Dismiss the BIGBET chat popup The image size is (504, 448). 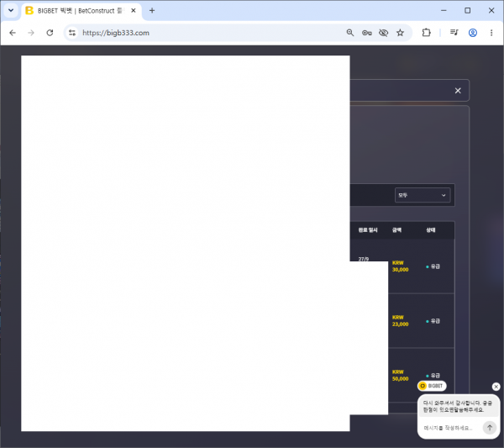pos(496,387)
